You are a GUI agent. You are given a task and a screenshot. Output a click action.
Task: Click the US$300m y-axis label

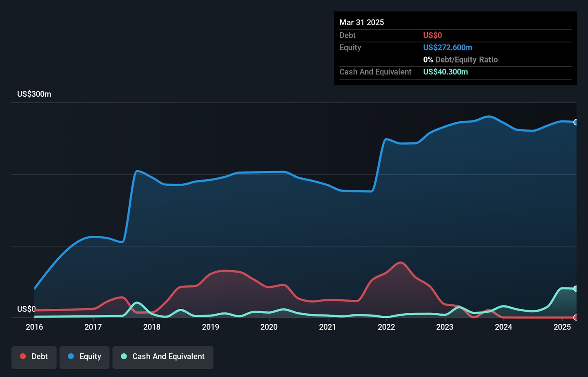click(x=34, y=94)
